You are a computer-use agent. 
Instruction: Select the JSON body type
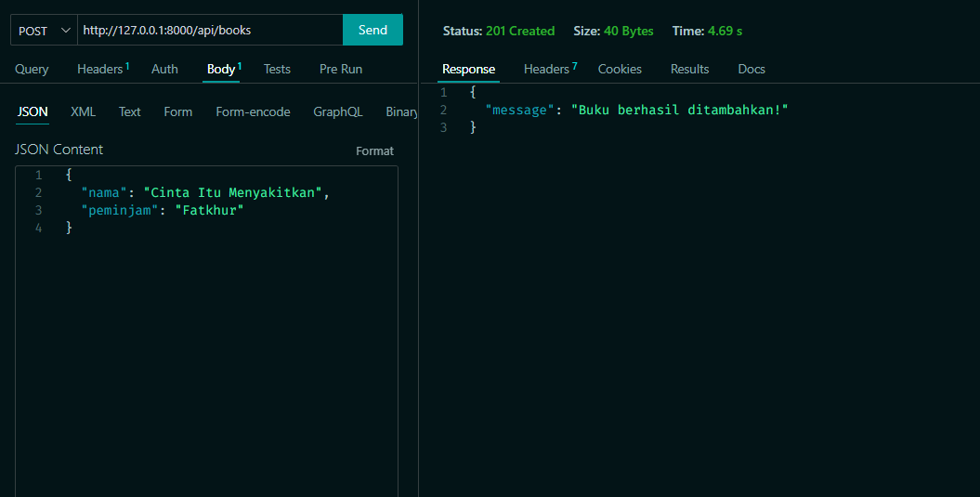[33, 111]
